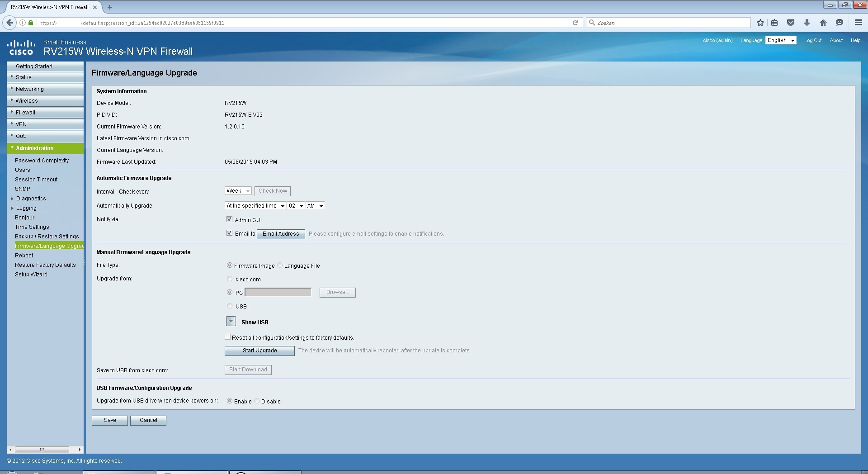Choose upgrade from PC

(x=230, y=293)
